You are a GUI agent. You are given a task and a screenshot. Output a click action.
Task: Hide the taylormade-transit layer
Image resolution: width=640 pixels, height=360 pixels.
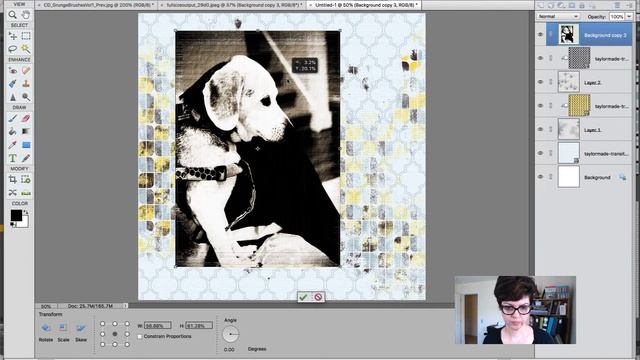coord(540,153)
